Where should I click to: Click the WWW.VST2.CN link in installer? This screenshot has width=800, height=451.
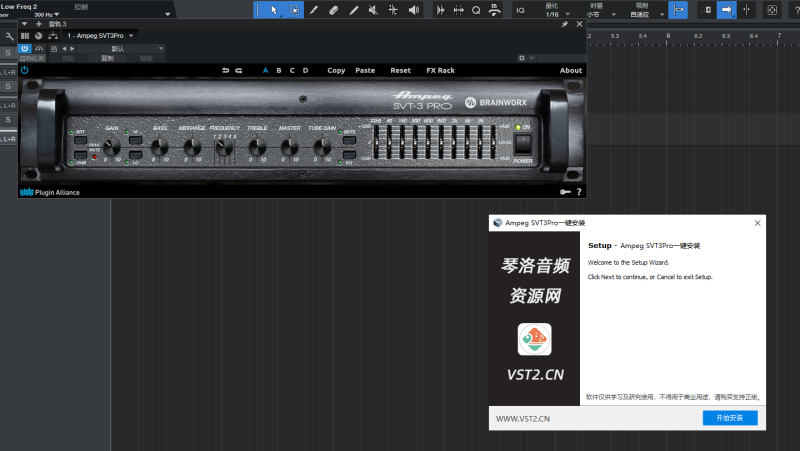click(x=523, y=419)
